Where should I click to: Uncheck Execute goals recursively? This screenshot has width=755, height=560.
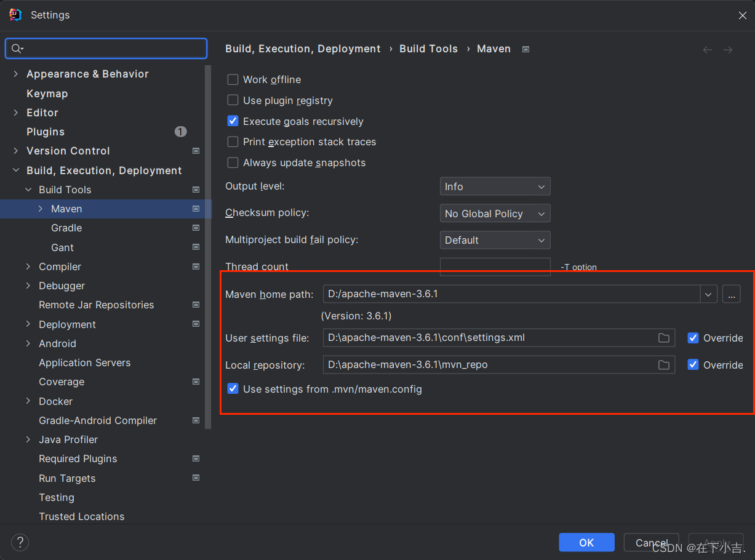coord(233,121)
